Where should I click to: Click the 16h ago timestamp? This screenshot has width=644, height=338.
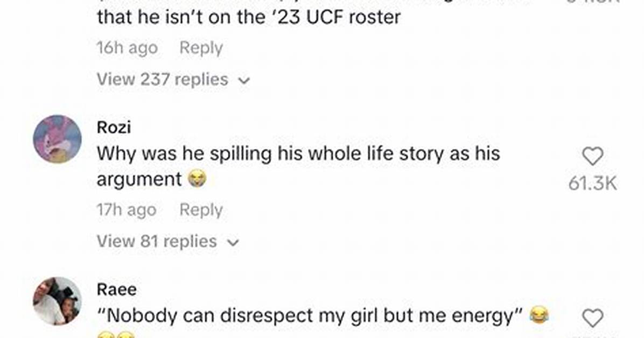[127, 48]
